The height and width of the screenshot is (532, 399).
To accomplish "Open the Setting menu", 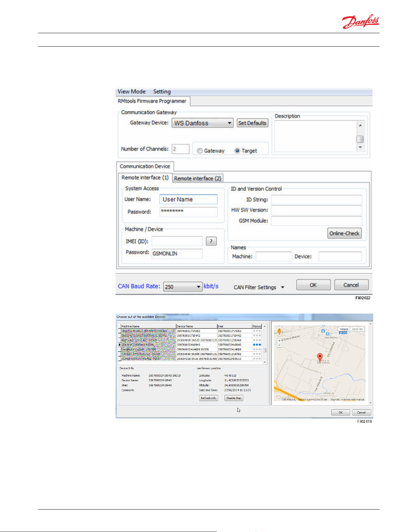I will coord(162,91).
